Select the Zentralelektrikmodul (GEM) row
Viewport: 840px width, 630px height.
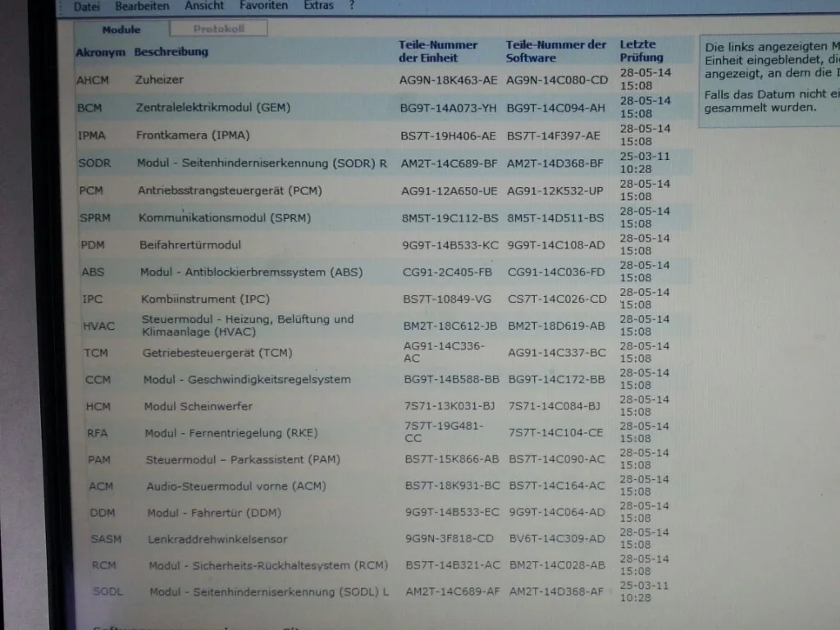point(213,107)
